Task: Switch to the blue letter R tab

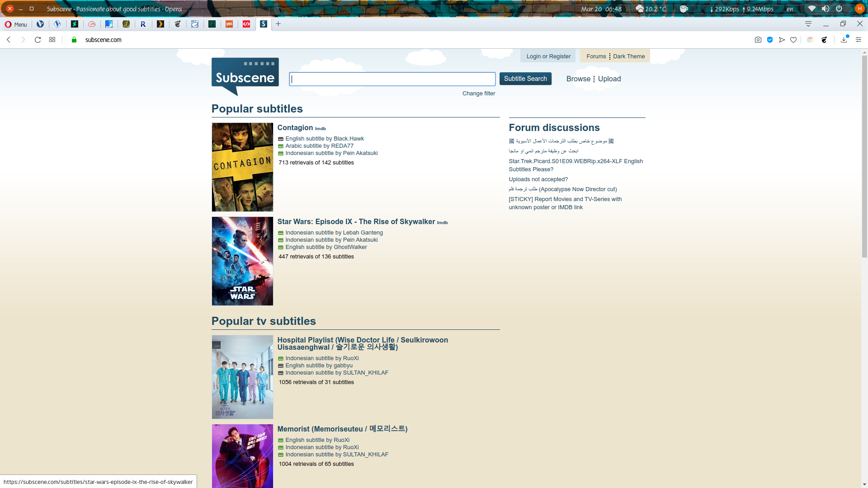Action: click(x=143, y=24)
